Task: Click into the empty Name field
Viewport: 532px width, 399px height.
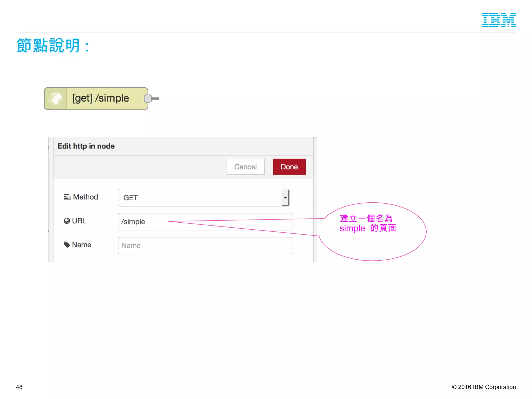Action: point(205,245)
